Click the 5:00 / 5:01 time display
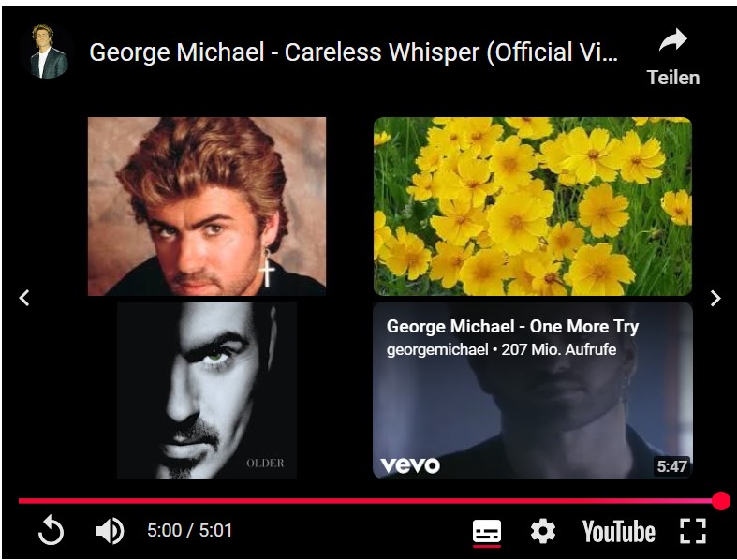Viewport: 737px width, 560px height. [189, 530]
